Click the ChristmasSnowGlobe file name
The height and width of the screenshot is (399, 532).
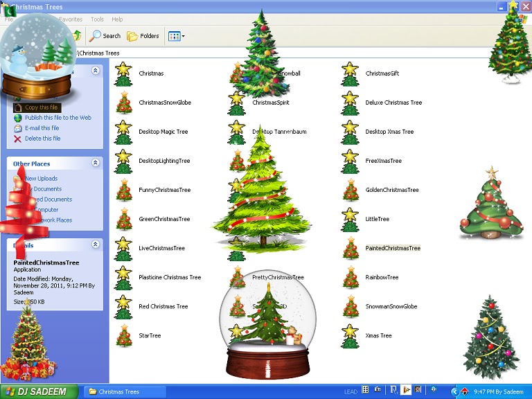click(165, 103)
